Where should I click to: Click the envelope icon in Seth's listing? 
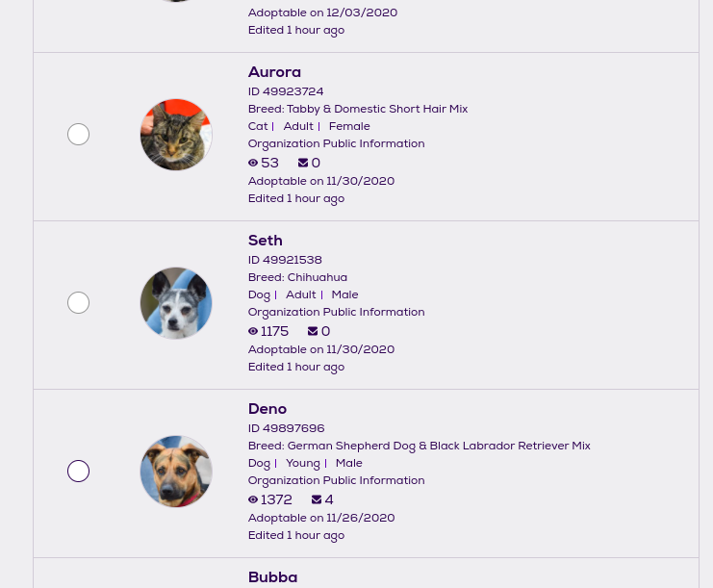(x=313, y=332)
